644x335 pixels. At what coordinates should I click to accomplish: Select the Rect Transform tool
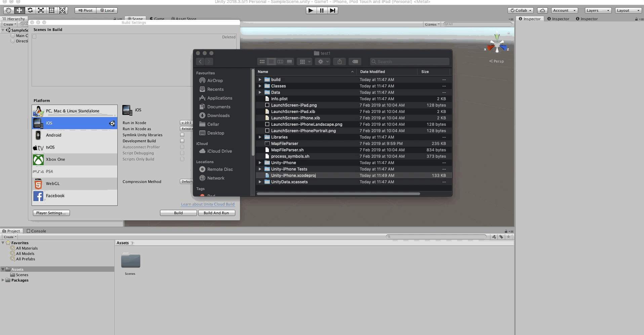(x=51, y=10)
